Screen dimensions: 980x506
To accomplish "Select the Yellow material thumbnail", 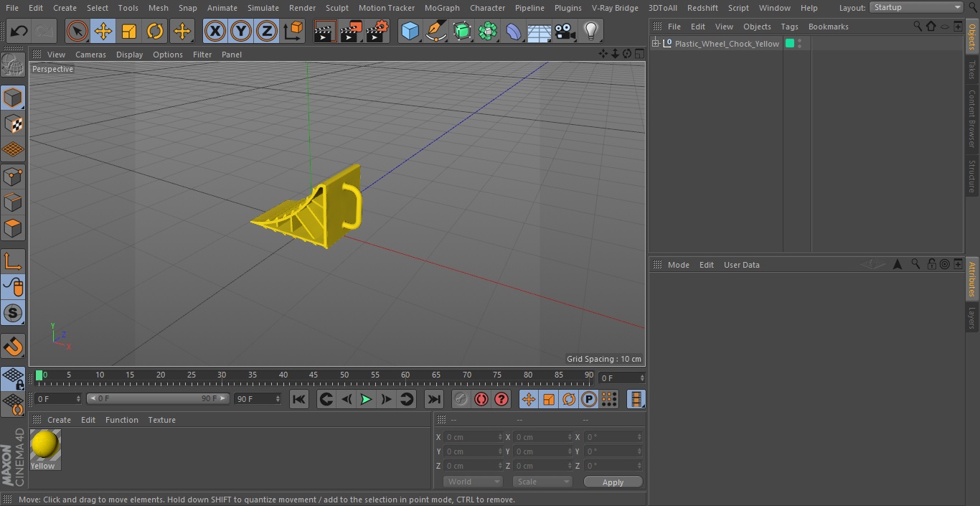I will click(45, 446).
